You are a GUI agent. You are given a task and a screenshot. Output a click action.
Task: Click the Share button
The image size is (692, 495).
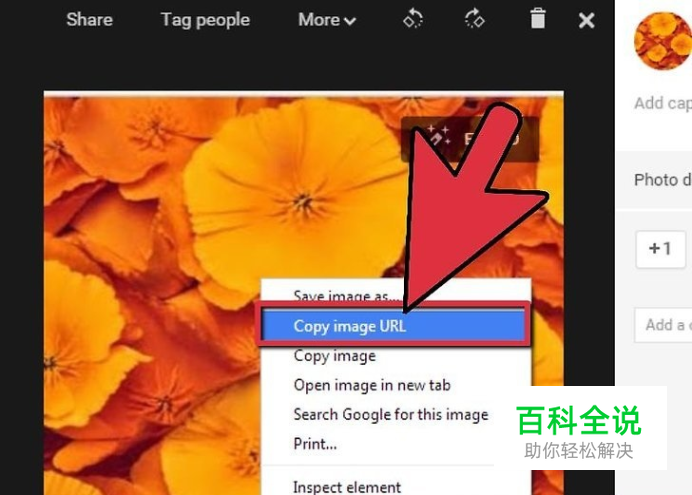[90, 20]
